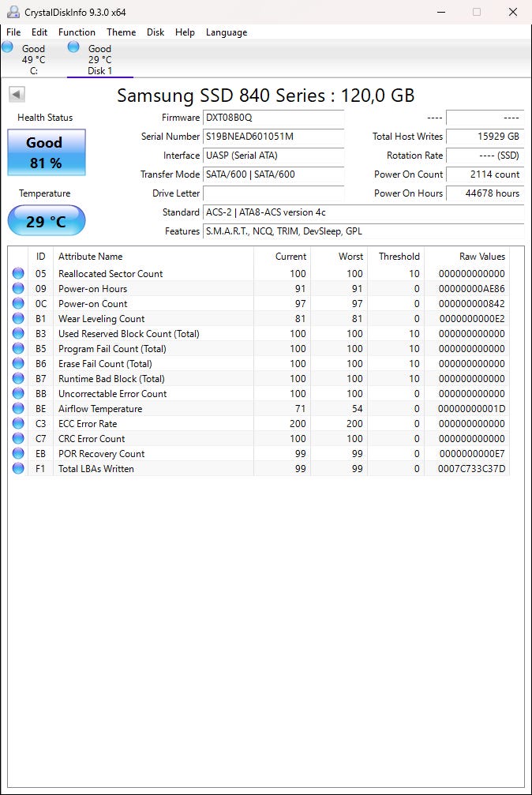Open the Help menu

pos(185,32)
